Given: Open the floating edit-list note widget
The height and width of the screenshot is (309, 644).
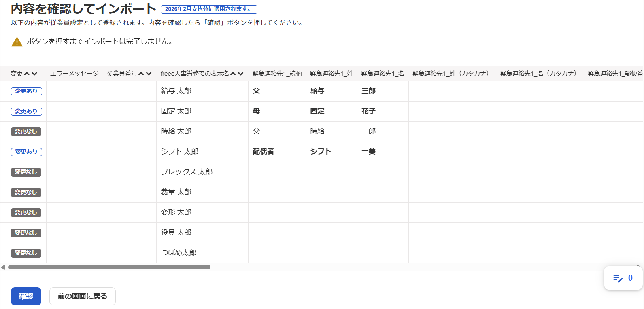Looking at the screenshot, I should tap(623, 278).
